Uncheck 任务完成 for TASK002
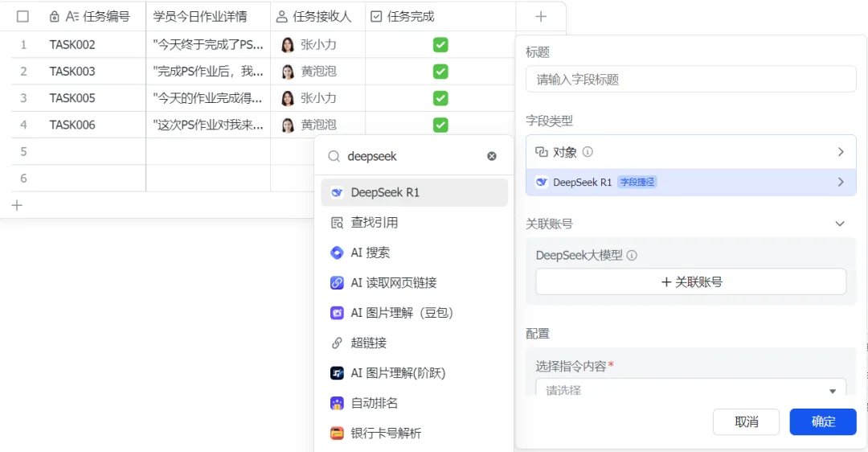Screen dimensions: 868x452 pyautogui.click(x=440, y=45)
